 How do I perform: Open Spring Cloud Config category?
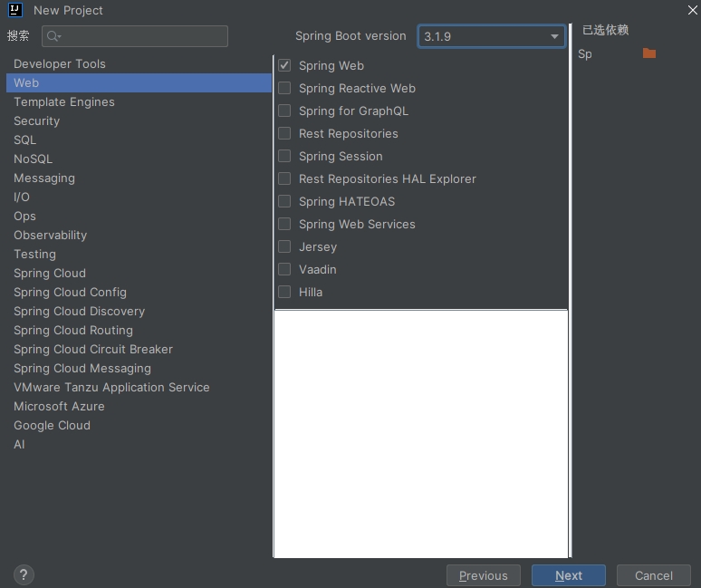[139, 293]
